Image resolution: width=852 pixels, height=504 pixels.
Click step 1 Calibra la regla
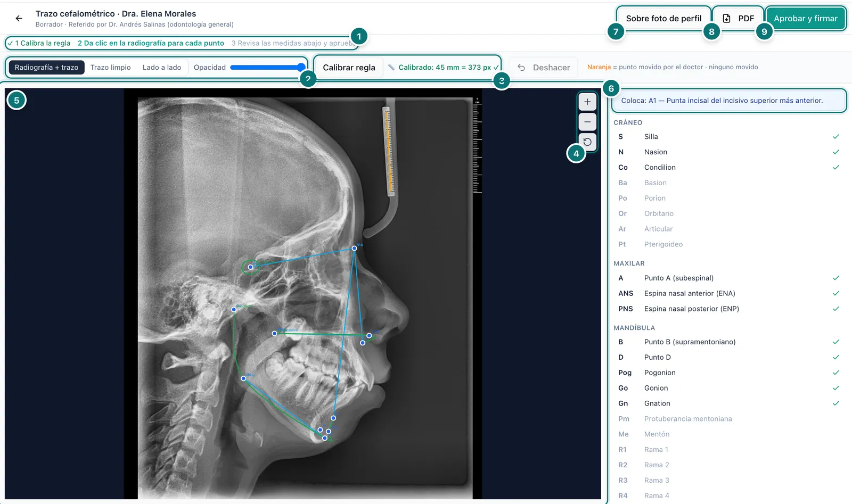(39, 43)
